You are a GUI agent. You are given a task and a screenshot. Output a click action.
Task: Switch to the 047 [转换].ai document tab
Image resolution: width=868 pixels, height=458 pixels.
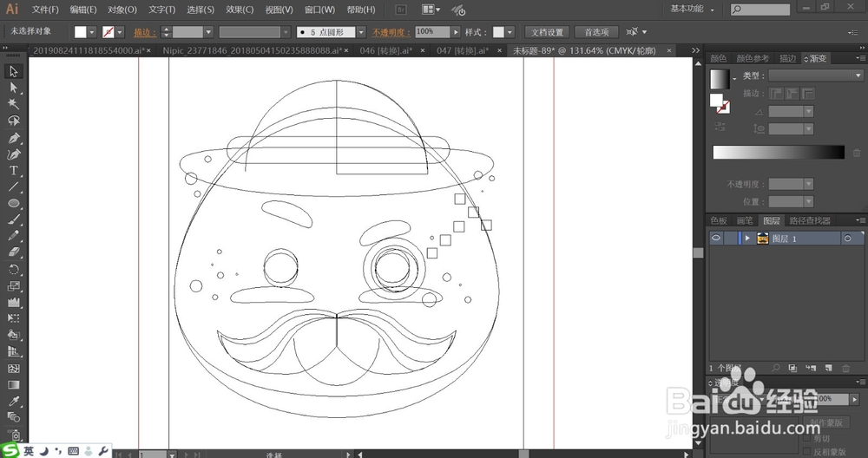point(463,50)
